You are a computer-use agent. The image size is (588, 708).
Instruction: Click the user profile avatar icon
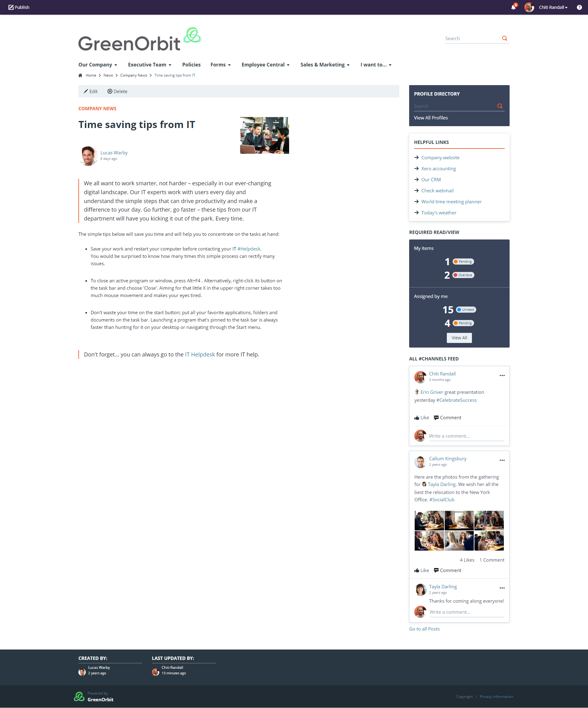click(x=528, y=6)
